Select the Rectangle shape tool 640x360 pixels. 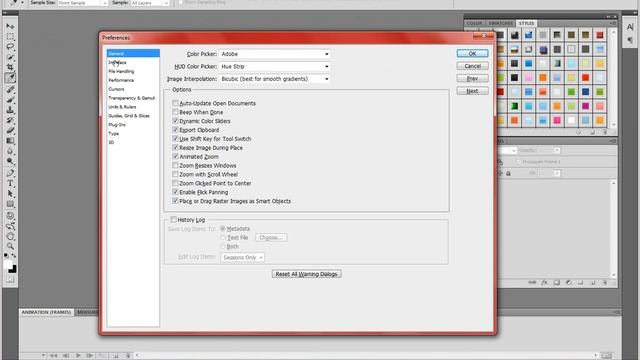pos(10,204)
